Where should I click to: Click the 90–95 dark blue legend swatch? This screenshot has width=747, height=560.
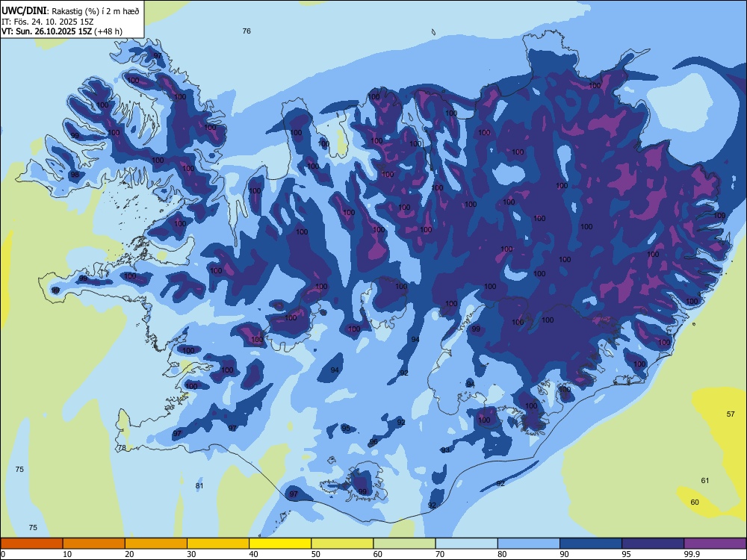pyautogui.click(x=591, y=544)
